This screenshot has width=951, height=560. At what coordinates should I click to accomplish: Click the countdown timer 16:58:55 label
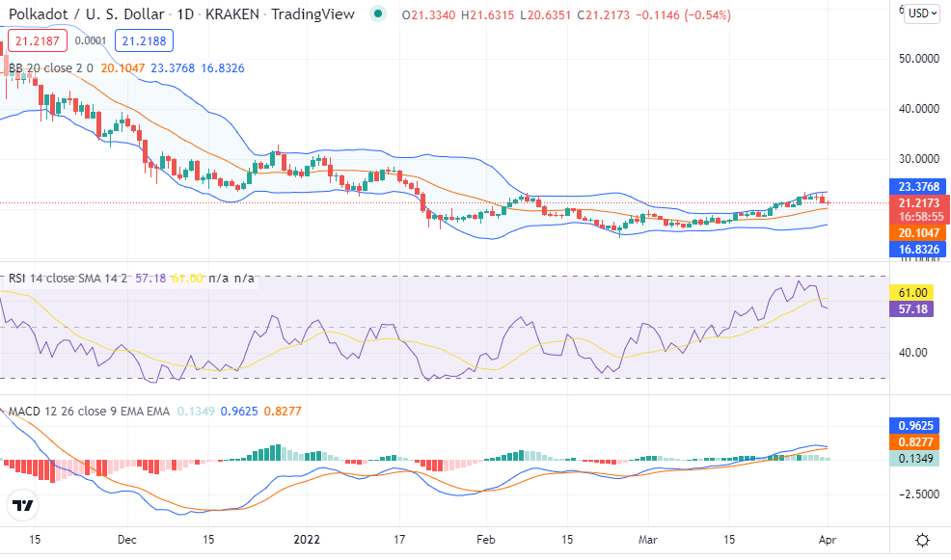pos(921,217)
